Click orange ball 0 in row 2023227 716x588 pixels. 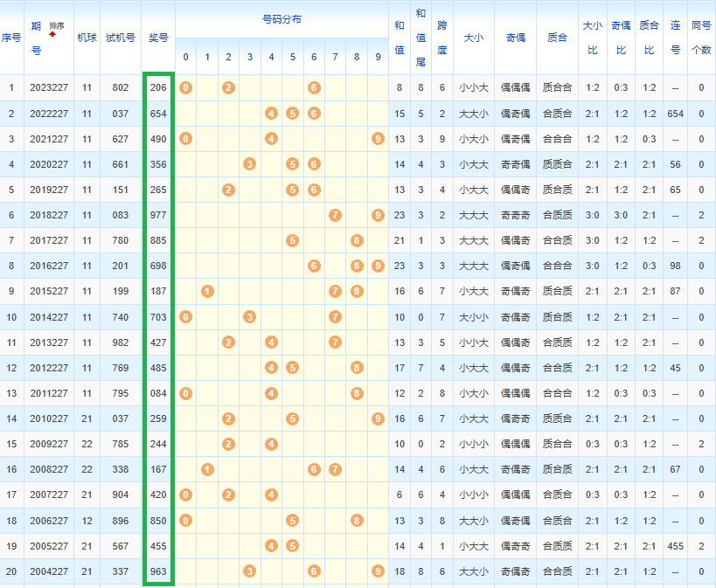coord(185,87)
